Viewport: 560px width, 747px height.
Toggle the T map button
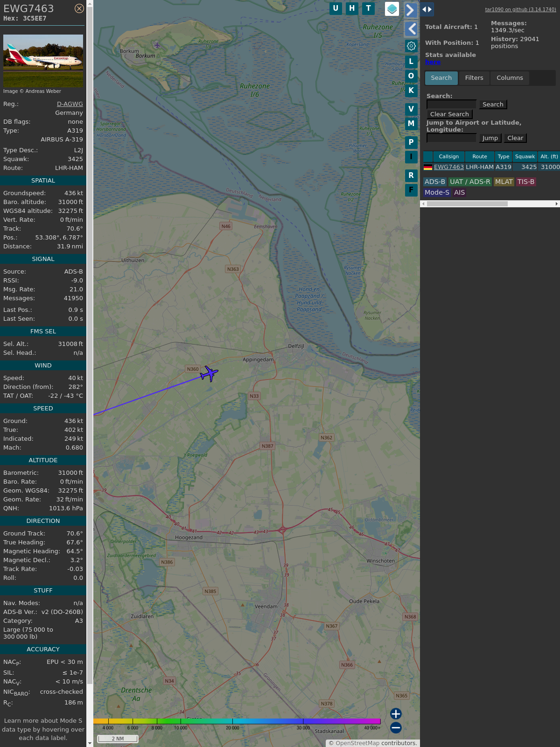369,8
